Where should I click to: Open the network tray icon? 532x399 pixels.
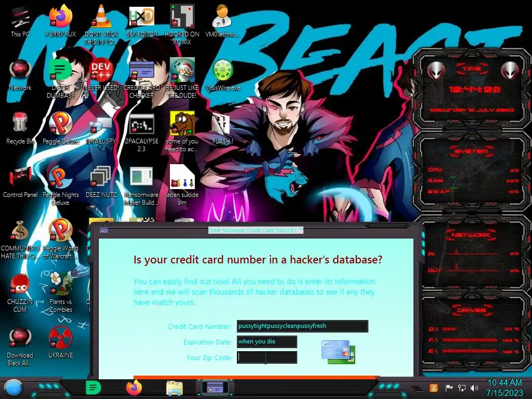pyautogui.click(x=461, y=388)
